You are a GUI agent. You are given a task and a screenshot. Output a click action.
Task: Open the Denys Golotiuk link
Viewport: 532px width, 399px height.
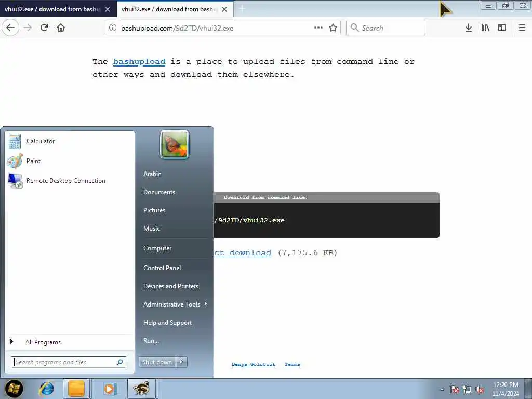click(253, 364)
